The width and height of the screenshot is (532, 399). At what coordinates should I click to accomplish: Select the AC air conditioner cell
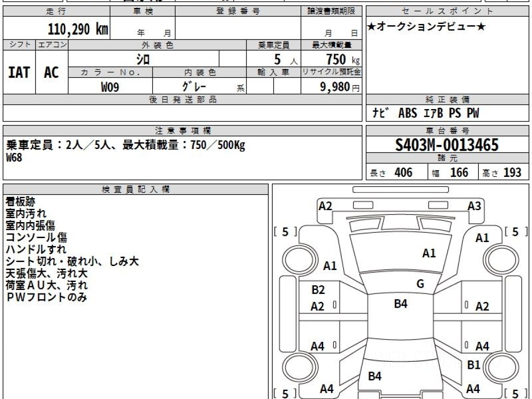click(52, 72)
